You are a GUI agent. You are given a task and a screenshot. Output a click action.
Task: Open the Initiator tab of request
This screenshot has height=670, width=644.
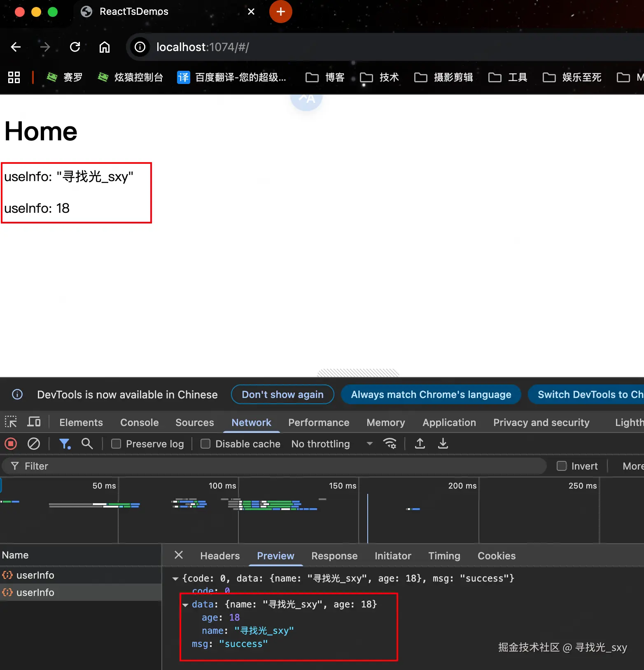pos(393,556)
